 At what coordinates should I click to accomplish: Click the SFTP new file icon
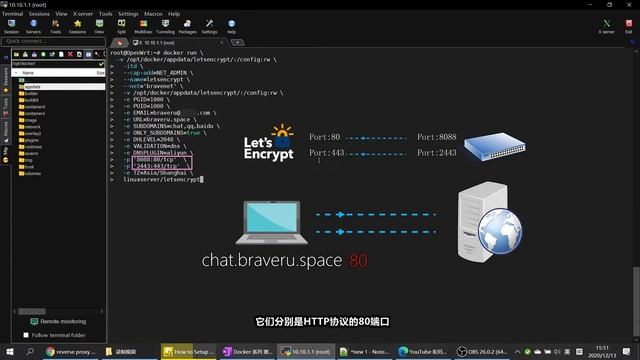[x=61, y=54]
